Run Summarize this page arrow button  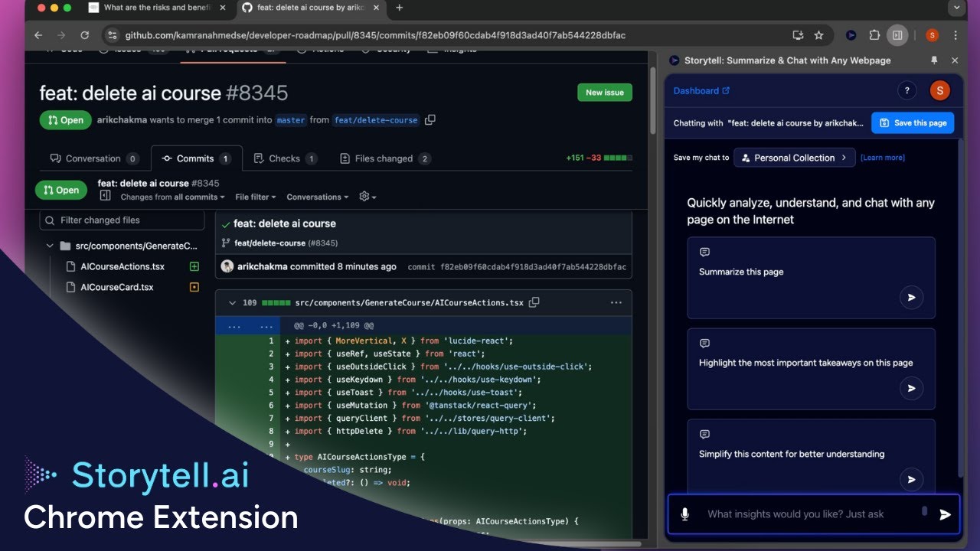tap(911, 298)
